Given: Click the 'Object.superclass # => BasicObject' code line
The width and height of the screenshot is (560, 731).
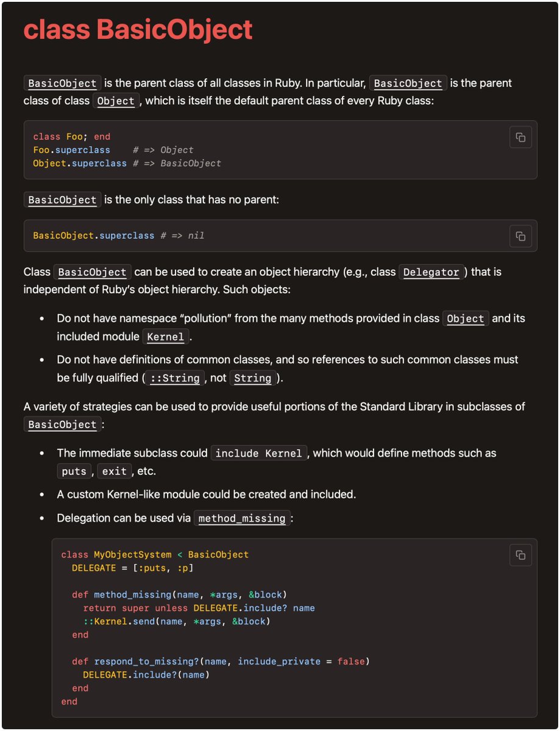Looking at the screenshot, I should click(127, 163).
